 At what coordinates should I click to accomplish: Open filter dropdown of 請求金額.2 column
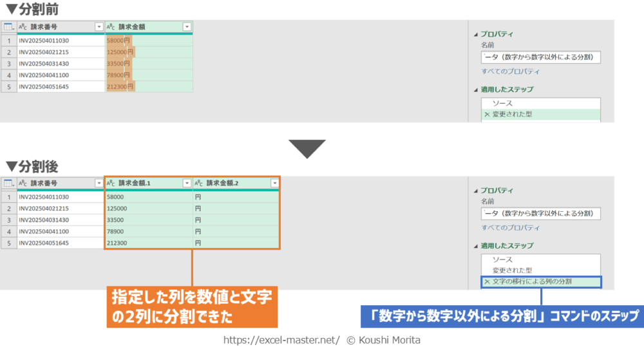(275, 183)
